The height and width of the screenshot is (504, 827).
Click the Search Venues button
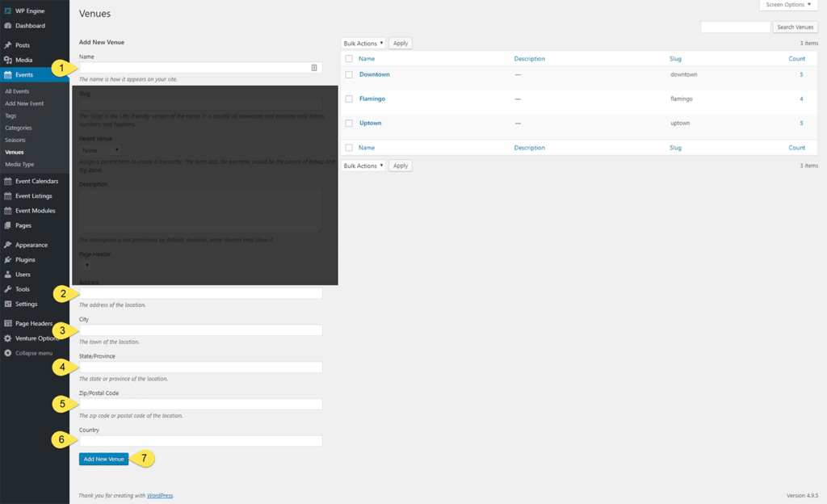tap(795, 27)
